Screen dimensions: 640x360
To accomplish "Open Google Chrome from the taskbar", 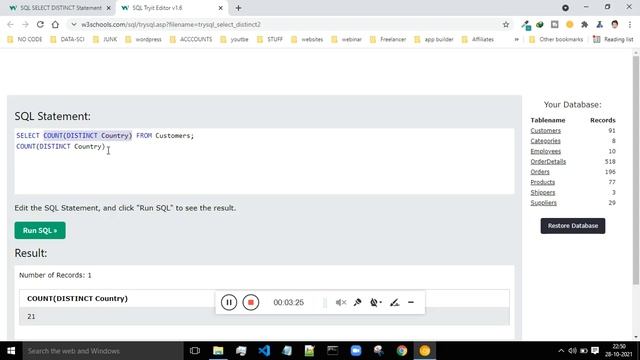I will click(402, 351).
